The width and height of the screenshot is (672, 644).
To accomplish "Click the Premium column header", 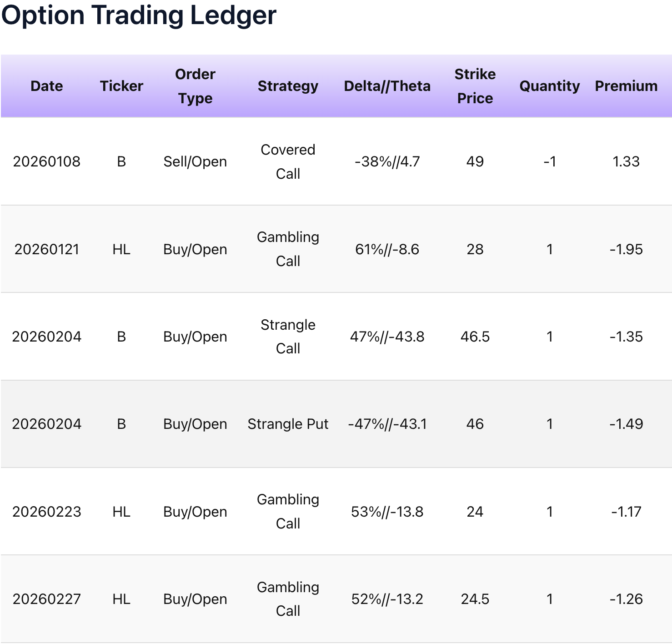I will (x=626, y=86).
